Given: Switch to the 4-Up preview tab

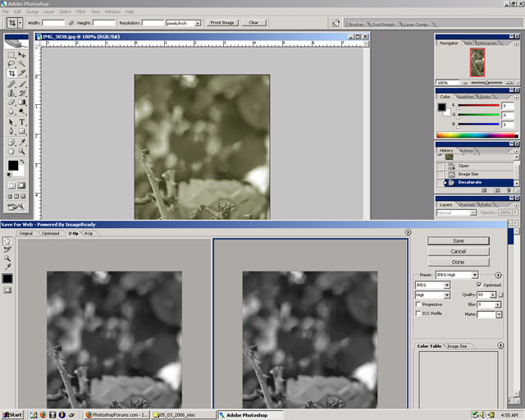Looking at the screenshot, I should [87, 233].
